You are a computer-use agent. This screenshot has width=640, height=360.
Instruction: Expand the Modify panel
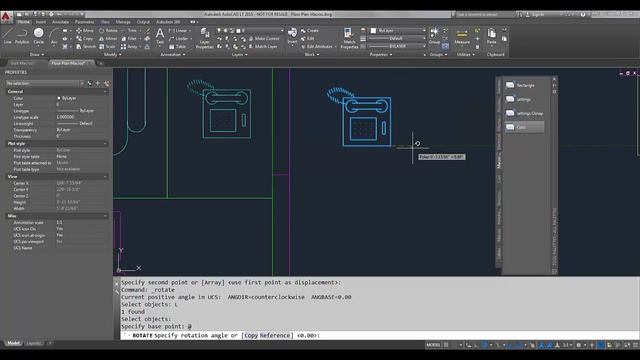pyautogui.click(x=113, y=54)
